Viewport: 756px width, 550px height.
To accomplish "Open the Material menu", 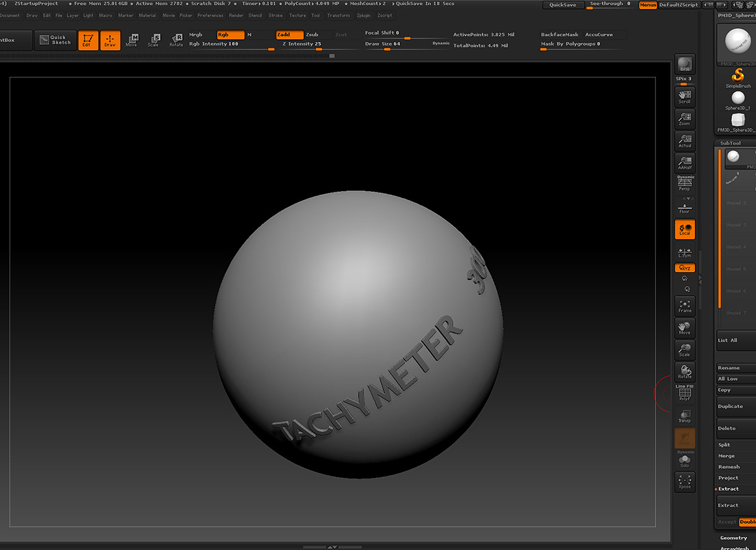I will [147, 15].
